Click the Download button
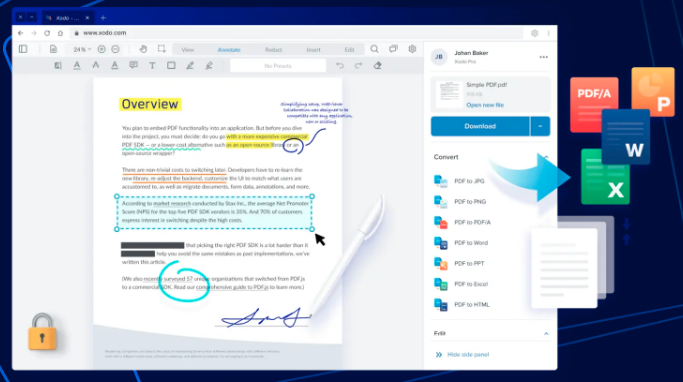This screenshot has width=683, height=382. [x=480, y=126]
